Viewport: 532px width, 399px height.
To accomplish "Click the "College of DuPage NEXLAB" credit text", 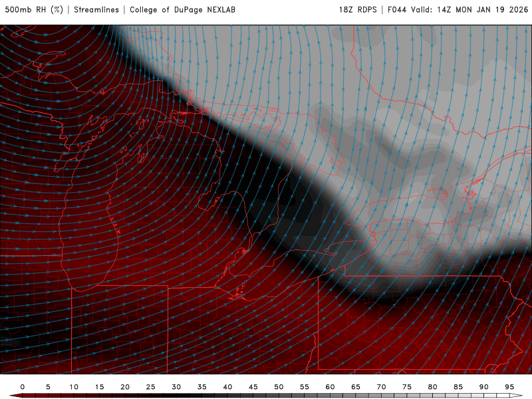I will click(182, 10).
